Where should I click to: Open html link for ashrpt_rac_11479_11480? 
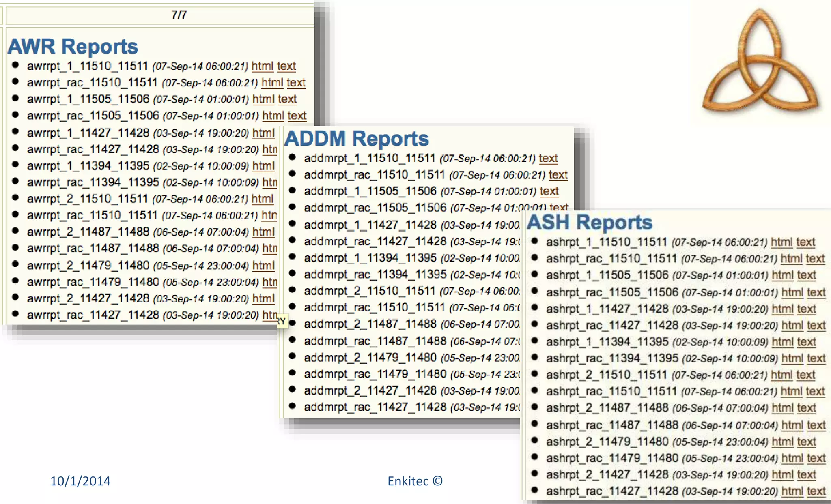coord(792,458)
